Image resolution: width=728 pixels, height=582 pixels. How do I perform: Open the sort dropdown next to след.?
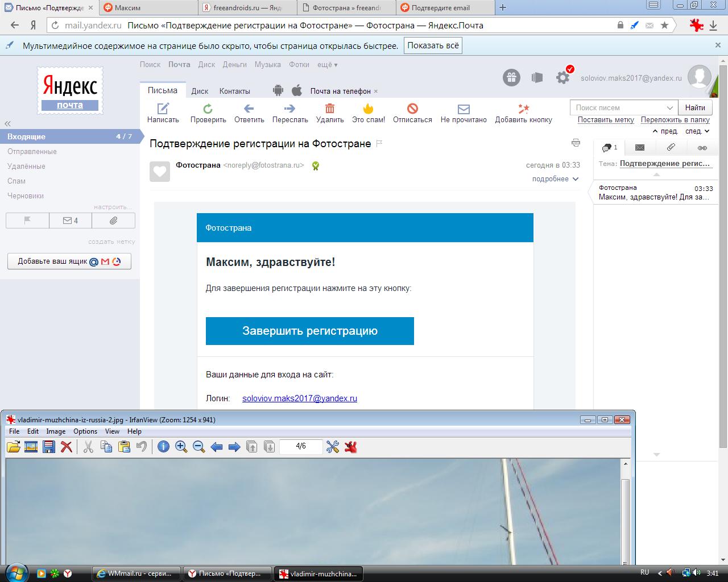tap(707, 131)
